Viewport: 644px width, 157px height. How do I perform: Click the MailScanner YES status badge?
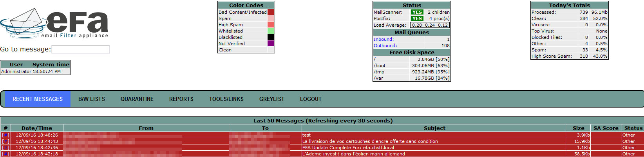coord(417,12)
